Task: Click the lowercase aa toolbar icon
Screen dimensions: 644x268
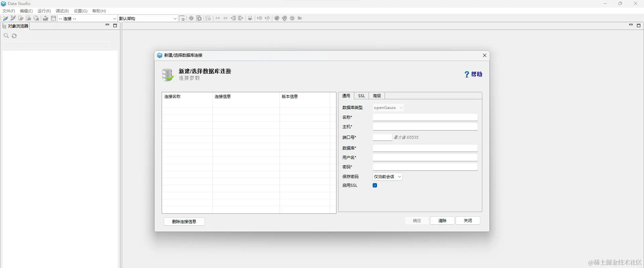Action: tap(225, 18)
